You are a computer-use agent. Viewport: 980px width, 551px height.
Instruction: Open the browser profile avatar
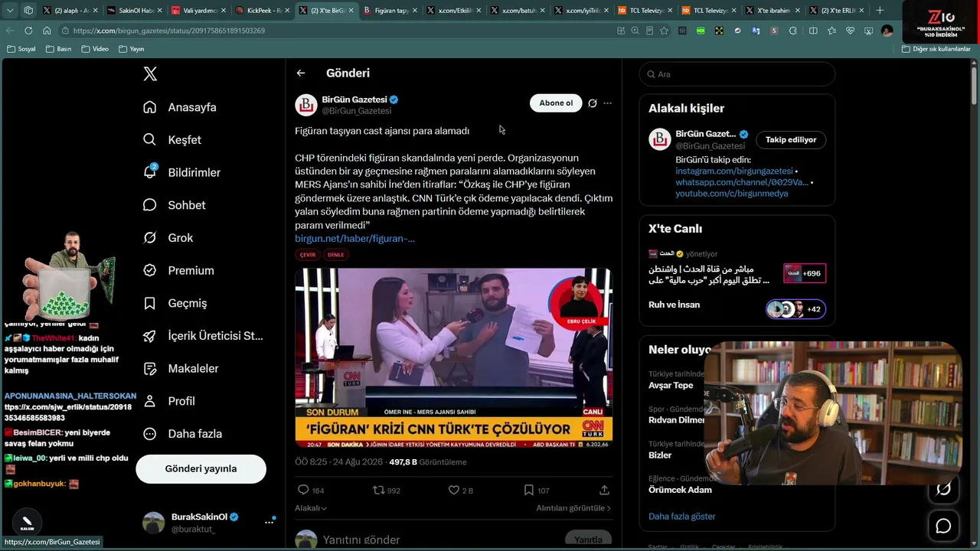(x=887, y=31)
